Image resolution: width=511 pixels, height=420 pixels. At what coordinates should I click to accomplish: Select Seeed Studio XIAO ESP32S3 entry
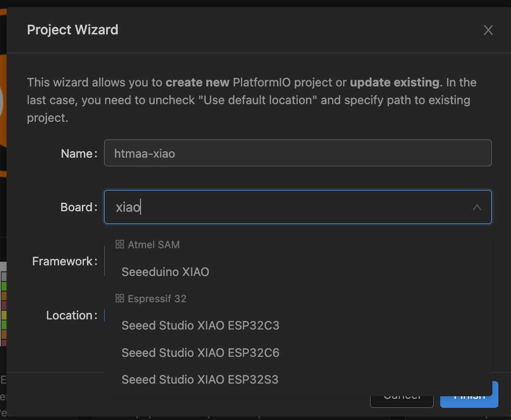tap(200, 379)
